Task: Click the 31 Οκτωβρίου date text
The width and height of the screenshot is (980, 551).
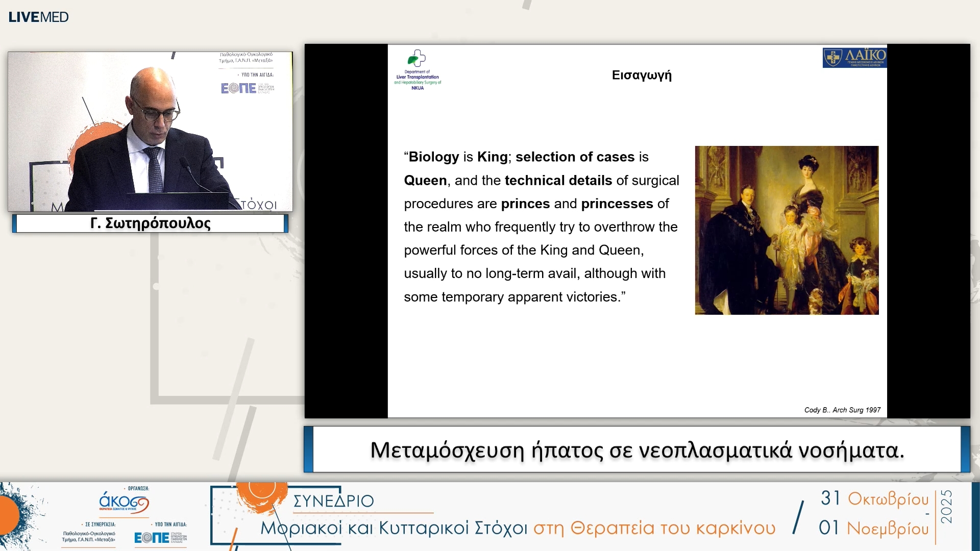Action: coord(874,498)
